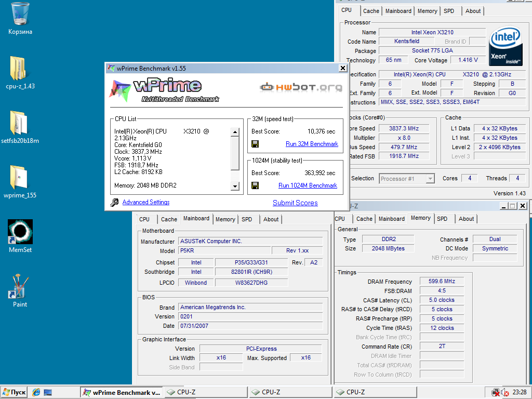
Task: Switch to Memory tab in top CPU-Z window
Action: [x=427, y=11]
